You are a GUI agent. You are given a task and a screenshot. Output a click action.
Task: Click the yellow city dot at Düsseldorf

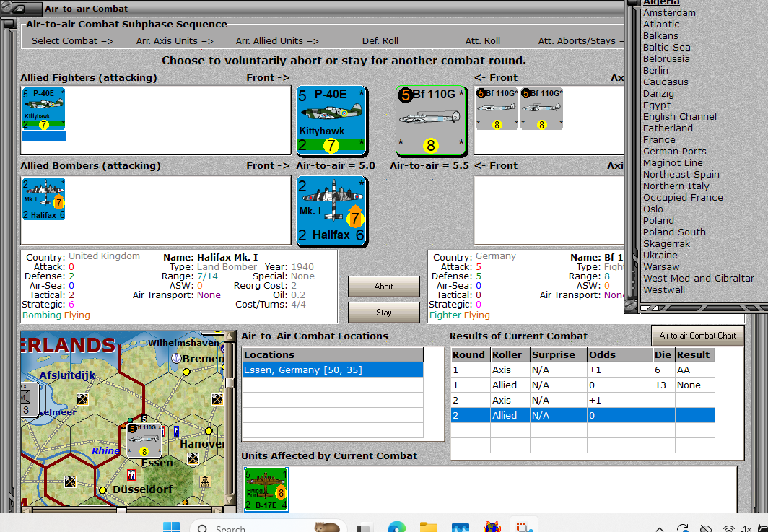coord(102,490)
